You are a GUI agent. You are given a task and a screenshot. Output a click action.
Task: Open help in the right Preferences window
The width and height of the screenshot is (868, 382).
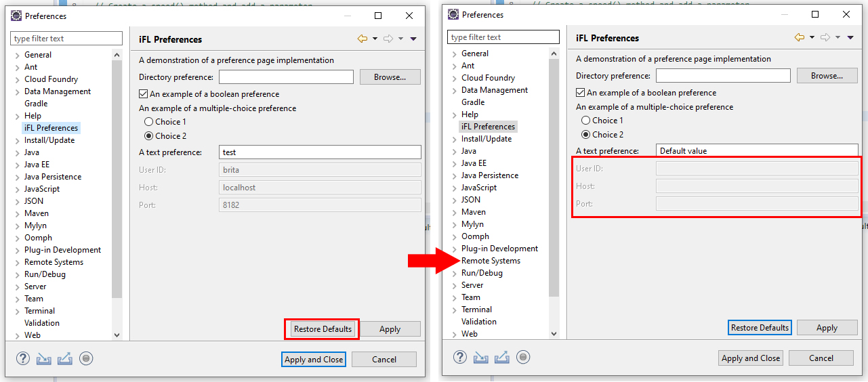tap(460, 357)
